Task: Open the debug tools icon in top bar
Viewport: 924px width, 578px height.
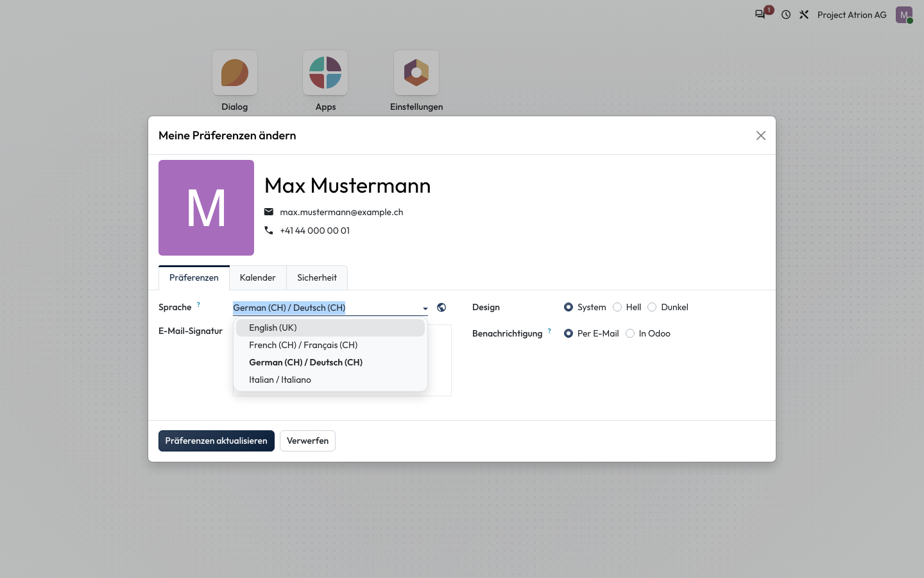Action: coord(804,14)
